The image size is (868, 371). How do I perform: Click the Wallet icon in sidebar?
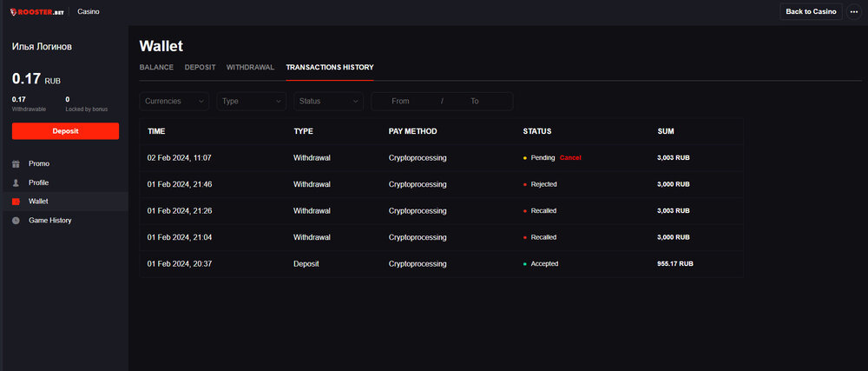click(x=16, y=202)
